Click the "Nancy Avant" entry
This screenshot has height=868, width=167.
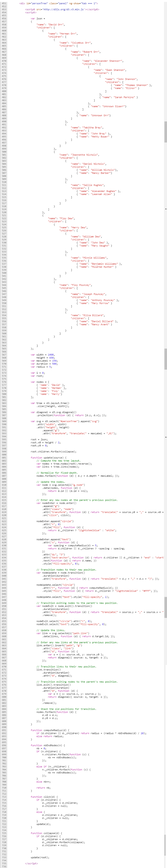94,325
